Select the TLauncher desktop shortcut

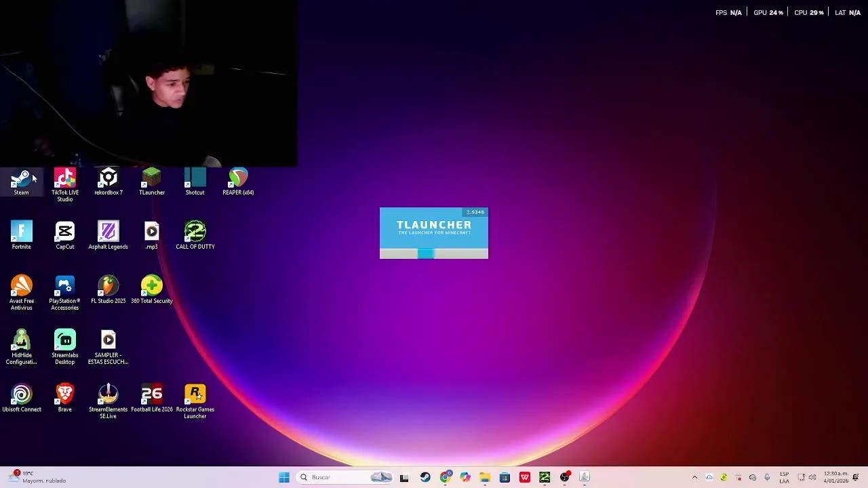point(152,182)
